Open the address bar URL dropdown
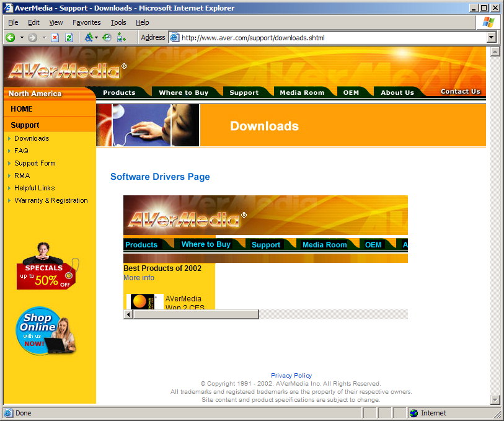 [x=492, y=37]
